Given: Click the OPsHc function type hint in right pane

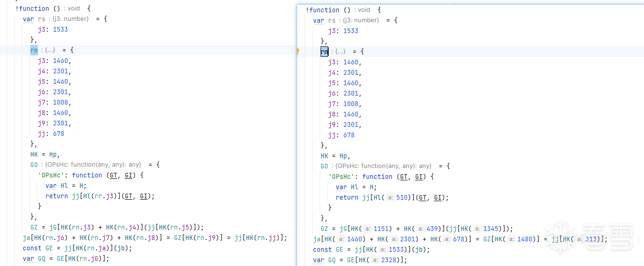Looking at the screenshot, I should click(x=383, y=166).
